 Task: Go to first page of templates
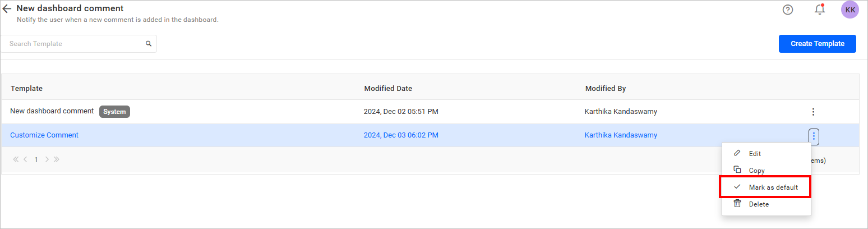point(16,159)
